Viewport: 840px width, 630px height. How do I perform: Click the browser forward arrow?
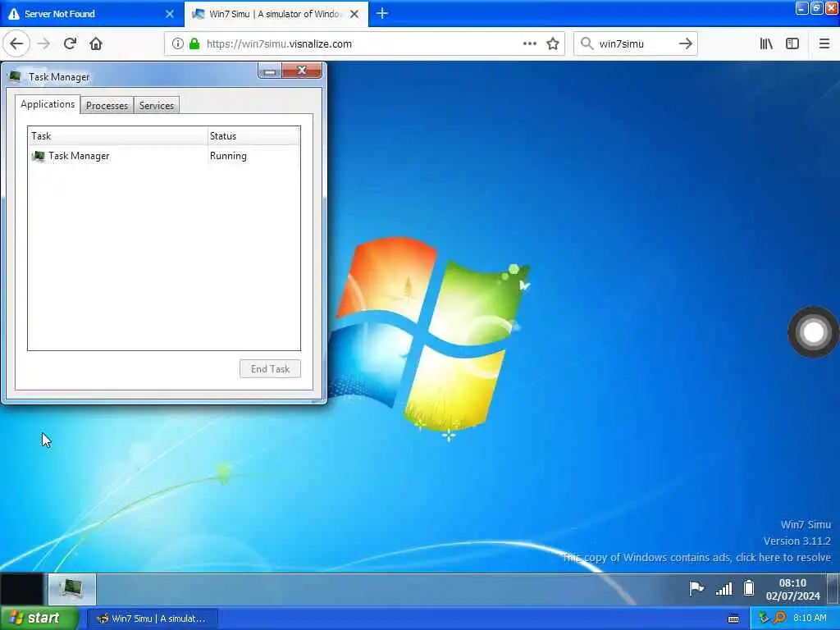pyautogui.click(x=44, y=44)
